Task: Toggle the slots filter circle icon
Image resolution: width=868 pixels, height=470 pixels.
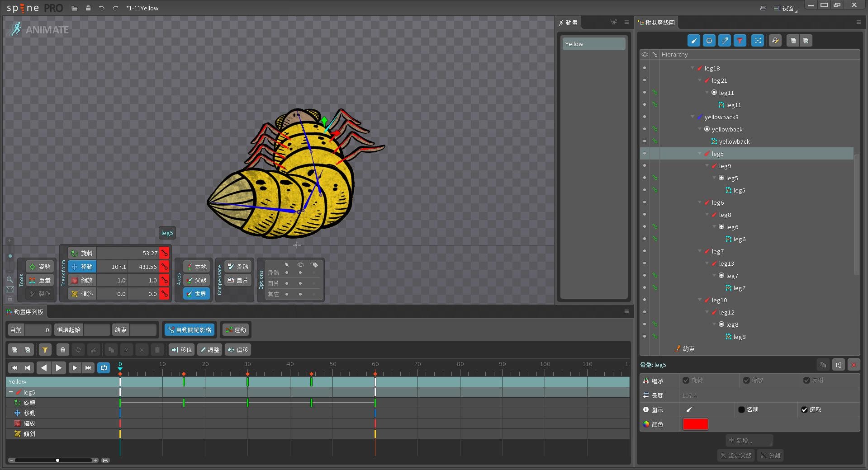Action: coord(709,41)
